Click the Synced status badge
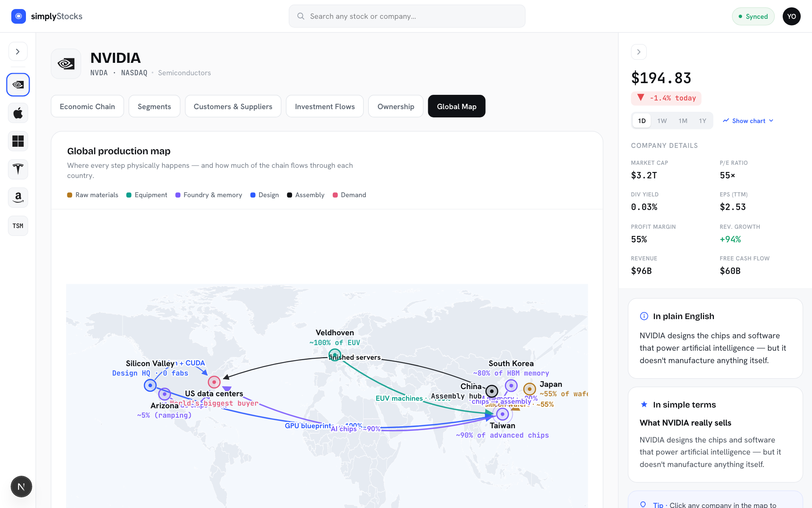The image size is (812, 508). [x=753, y=16]
